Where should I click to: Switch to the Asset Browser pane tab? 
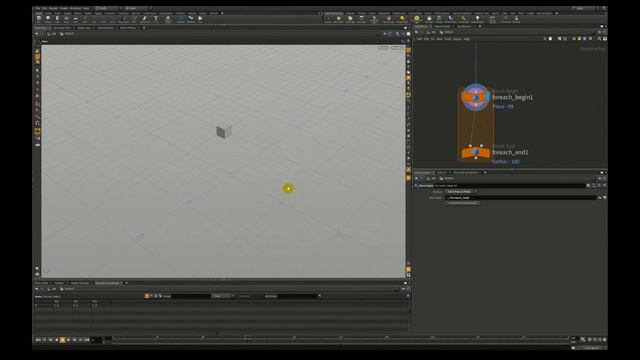(x=464, y=26)
